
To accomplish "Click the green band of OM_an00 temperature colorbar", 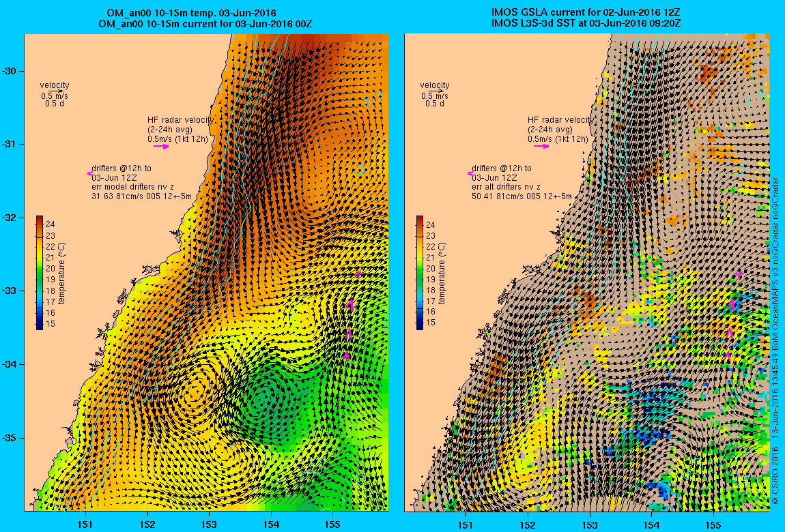I will [x=40, y=273].
